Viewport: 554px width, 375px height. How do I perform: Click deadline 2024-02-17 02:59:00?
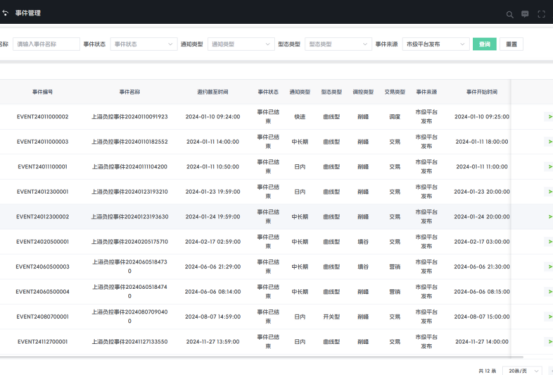(213, 242)
